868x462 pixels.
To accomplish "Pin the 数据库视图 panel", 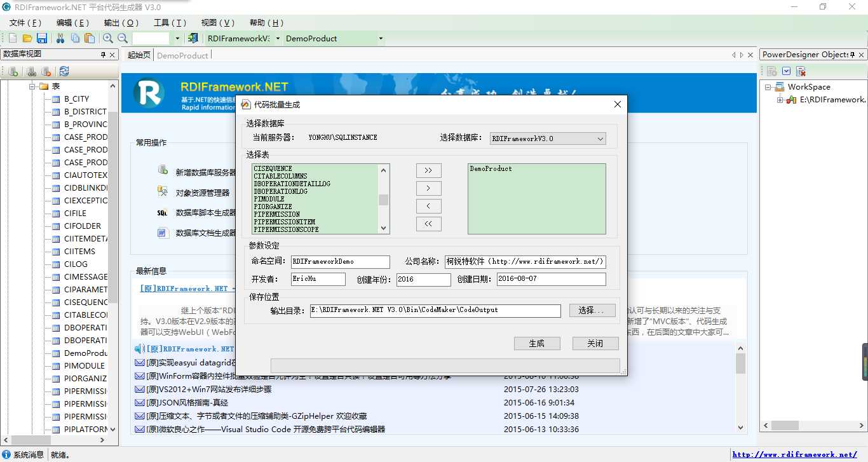I will coord(104,55).
